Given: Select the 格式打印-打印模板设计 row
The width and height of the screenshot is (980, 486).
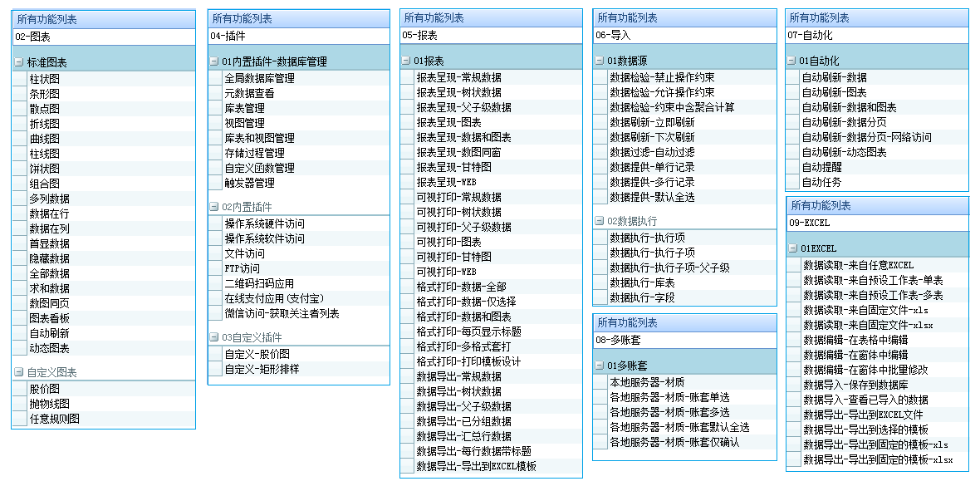Looking at the screenshot, I should [492, 361].
